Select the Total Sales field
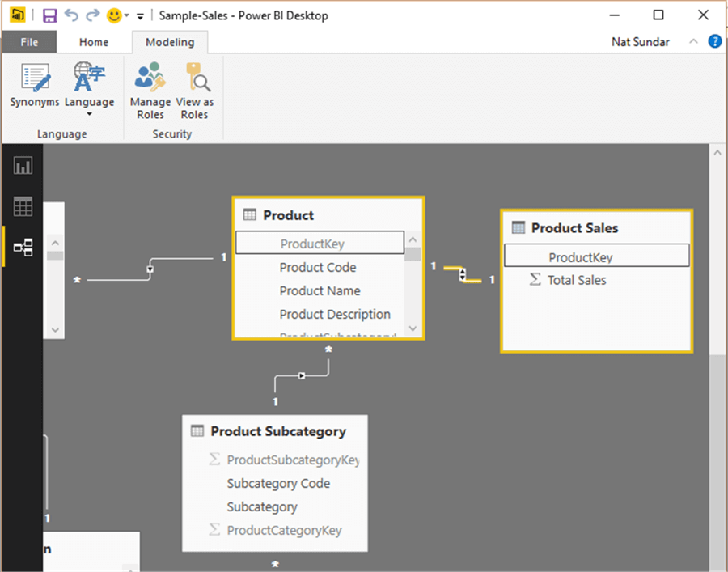The height and width of the screenshot is (572, 728). click(577, 280)
